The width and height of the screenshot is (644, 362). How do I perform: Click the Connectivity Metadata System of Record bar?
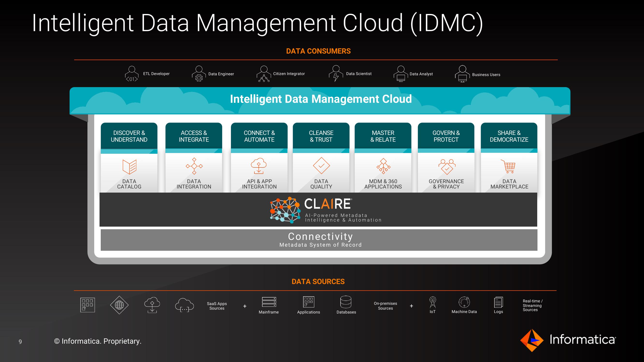click(x=319, y=240)
